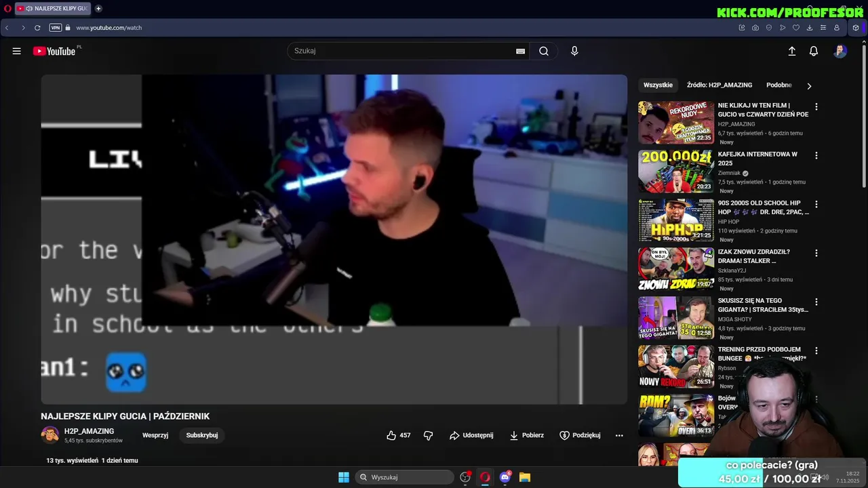The height and width of the screenshot is (488, 868).
Task: Go to YouTube home via logo
Action: [x=54, y=51]
